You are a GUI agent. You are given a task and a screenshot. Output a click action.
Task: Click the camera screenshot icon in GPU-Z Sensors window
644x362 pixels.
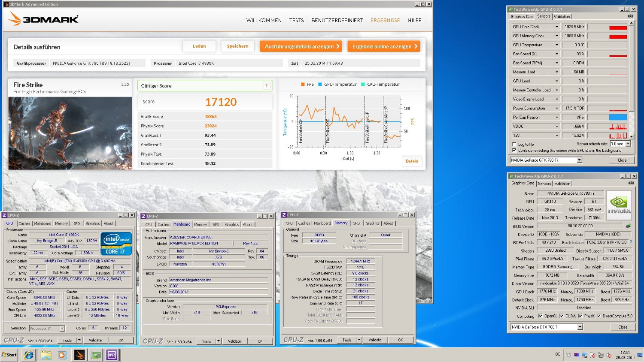pos(630,16)
